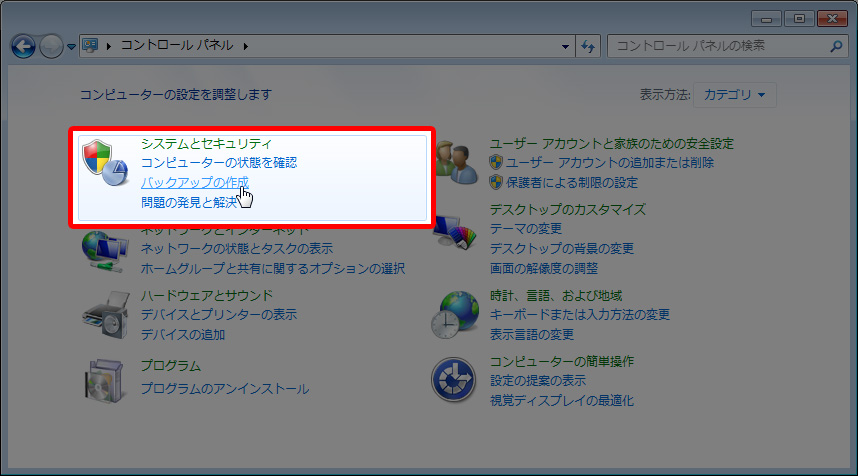Screen dimensions: 858x476
Task: Open the recent pages dropdown next to navigation arrows
Action: [x=72, y=46]
